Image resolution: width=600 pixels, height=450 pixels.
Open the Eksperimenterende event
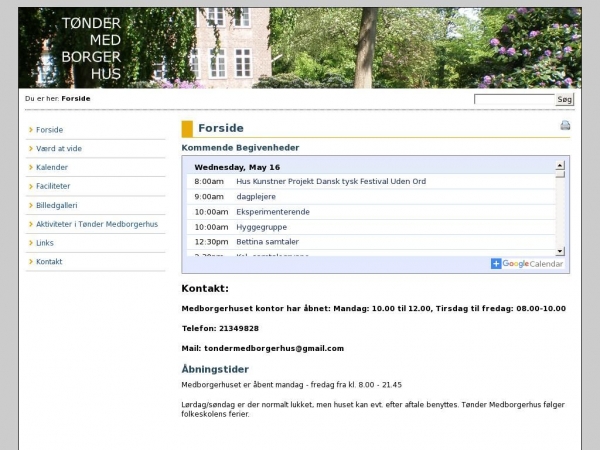[x=273, y=212]
